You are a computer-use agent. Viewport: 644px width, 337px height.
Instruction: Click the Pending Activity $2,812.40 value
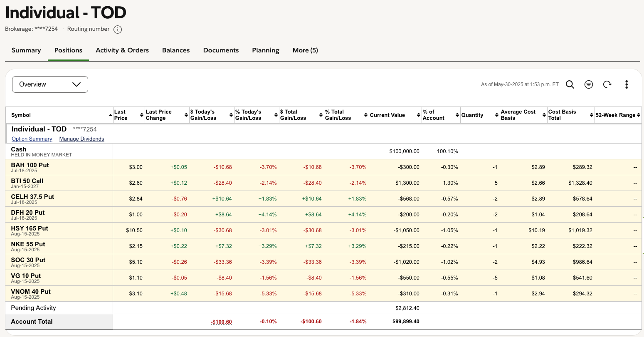pyautogui.click(x=407, y=308)
